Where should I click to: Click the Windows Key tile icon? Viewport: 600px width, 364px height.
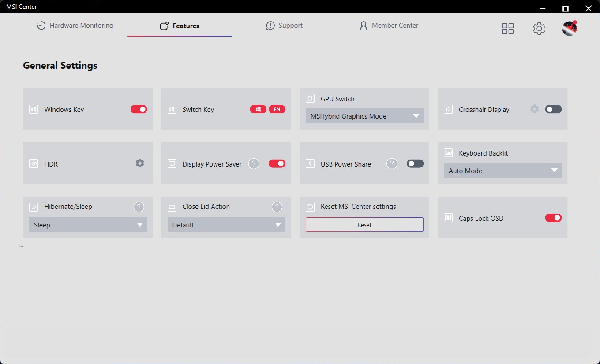(34, 109)
